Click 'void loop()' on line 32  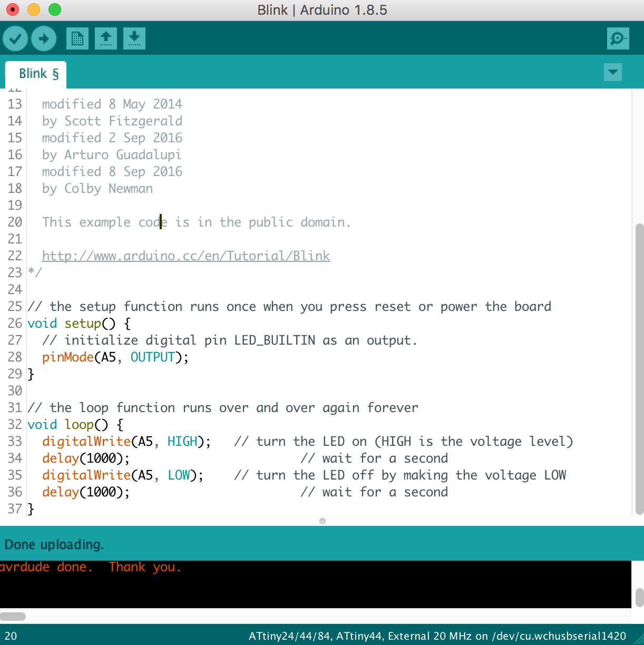(67, 425)
